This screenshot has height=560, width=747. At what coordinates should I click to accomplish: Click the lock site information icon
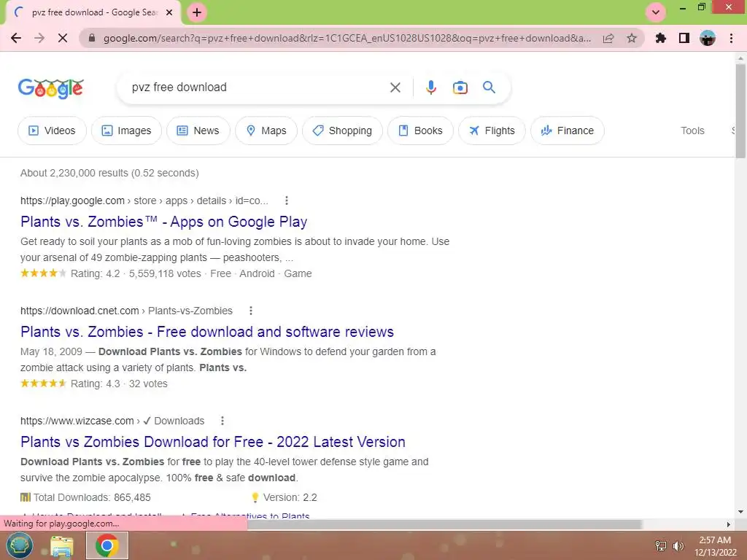point(92,38)
